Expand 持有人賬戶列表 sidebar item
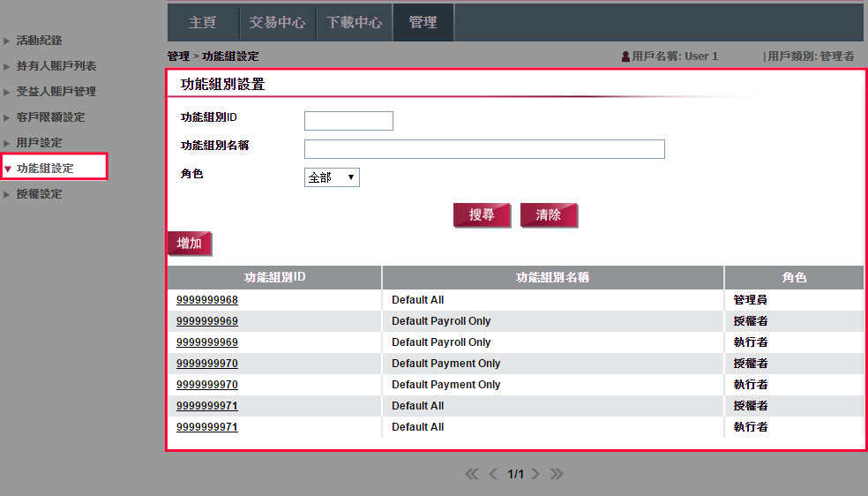The height and width of the screenshot is (496, 868). point(56,66)
